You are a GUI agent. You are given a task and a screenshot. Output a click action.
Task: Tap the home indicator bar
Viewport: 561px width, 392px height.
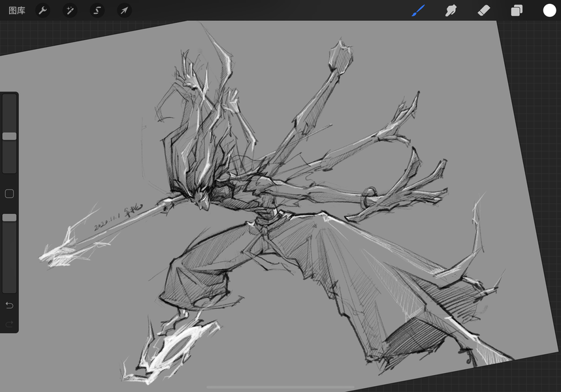click(281, 387)
